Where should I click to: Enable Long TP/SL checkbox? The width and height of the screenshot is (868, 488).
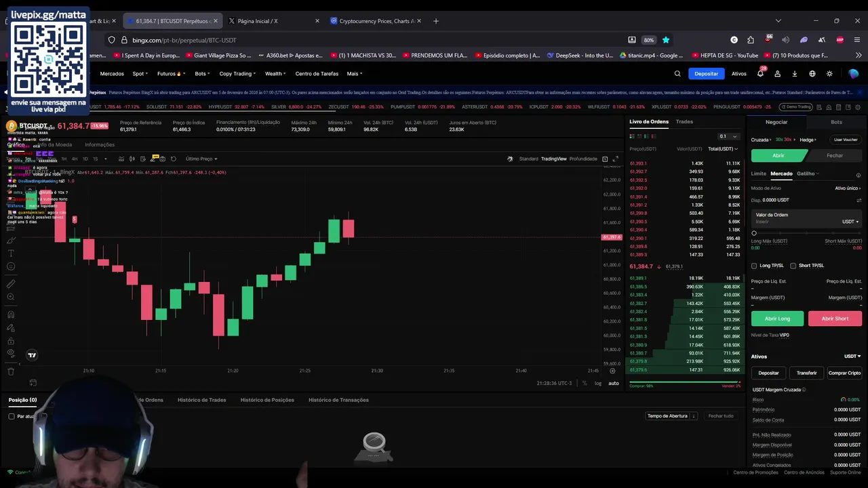tap(754, 266)
